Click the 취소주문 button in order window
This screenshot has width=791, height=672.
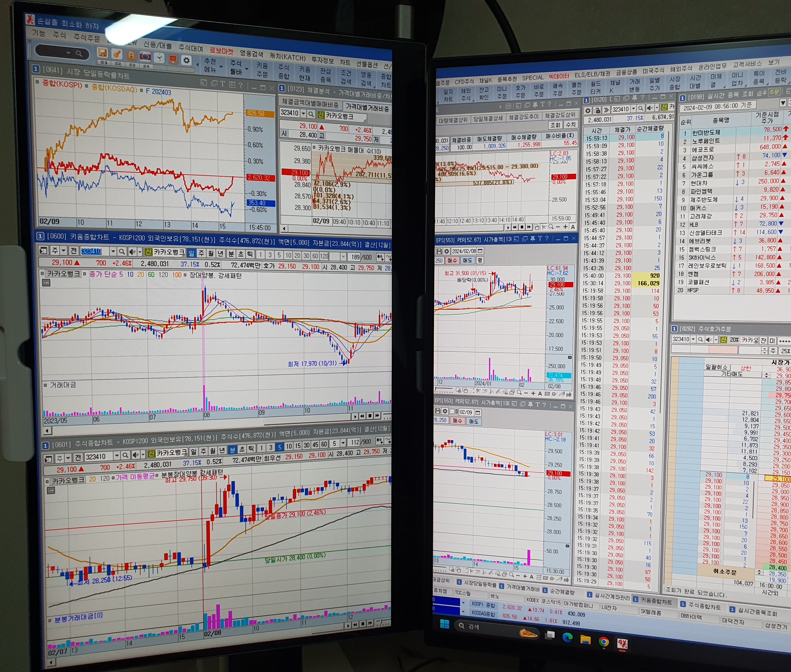(725, 572)
